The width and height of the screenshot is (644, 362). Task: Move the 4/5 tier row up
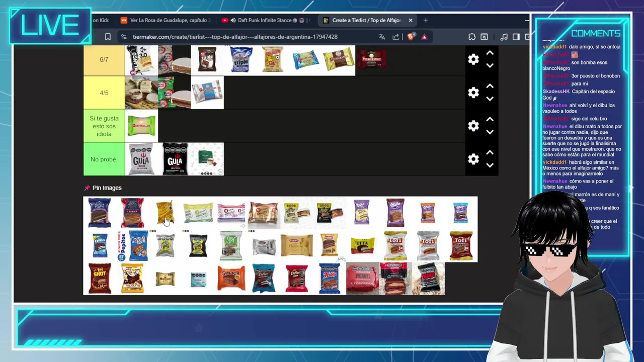(490, 86)
